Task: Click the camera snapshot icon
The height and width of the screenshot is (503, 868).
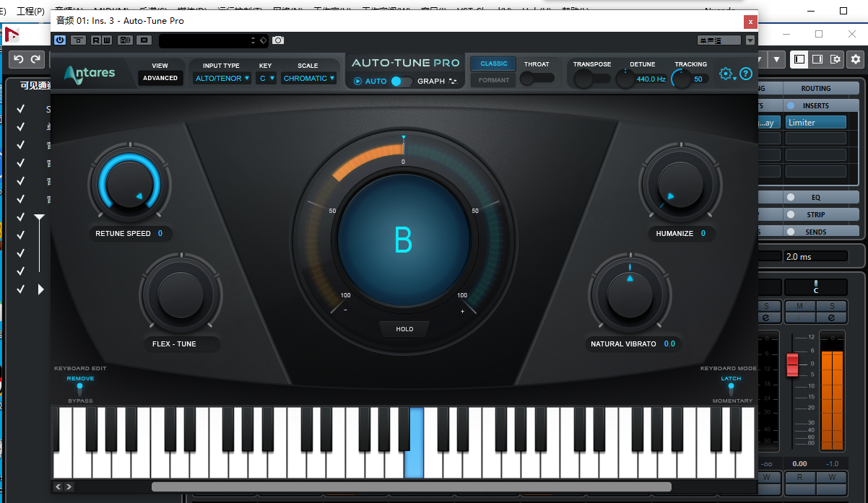Action: click(278, 40)
